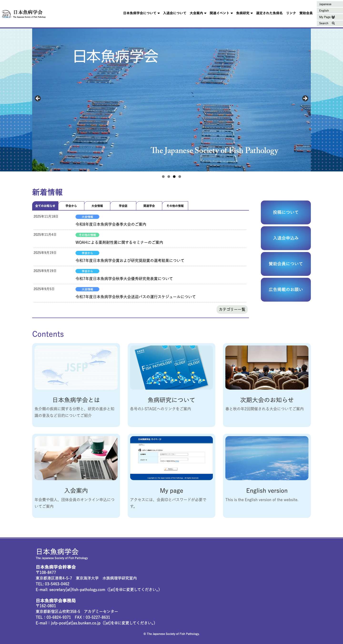Expand 大会案内 dropdown menu
This screenshot has height=644, width=343.
(198, 13)
